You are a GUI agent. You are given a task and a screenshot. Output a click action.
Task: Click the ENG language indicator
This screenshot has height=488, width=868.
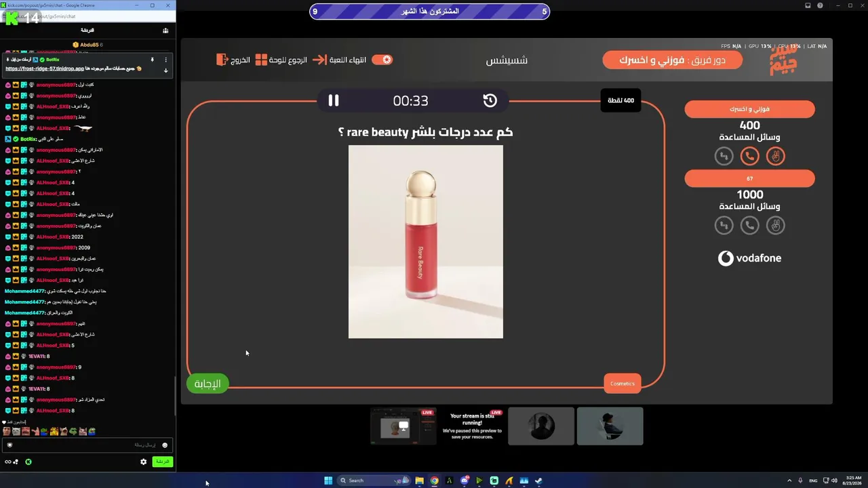(x=813, y=481)
